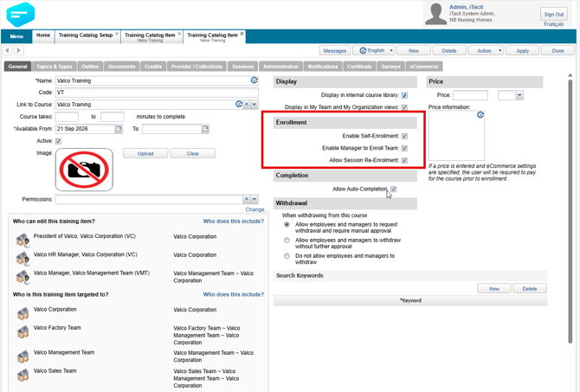Toggle Enable Manager to Enroll Team checkbox

[x=404, y=148]
